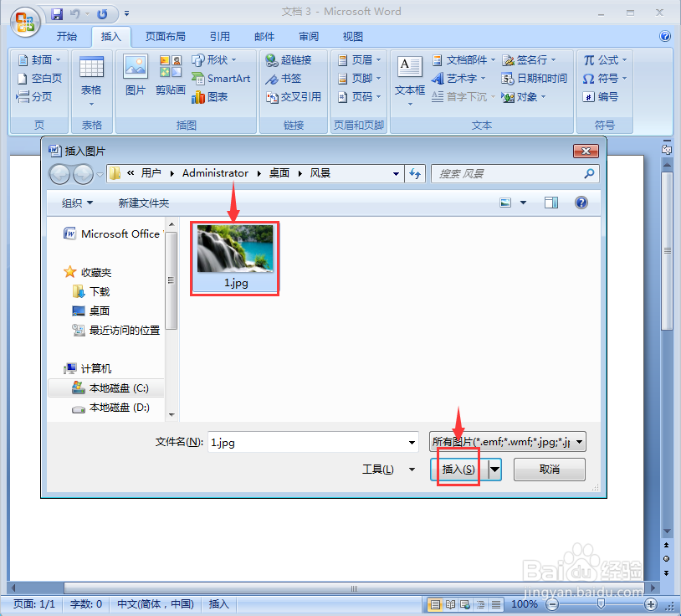The height and width of the screenshot is (616, 681).
Task: Click the zoom slider handle
Action: click(x=601, y=603)
